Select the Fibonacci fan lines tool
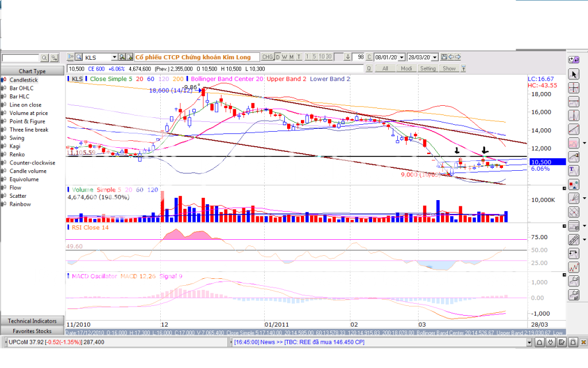This screenshot has height=368, width=588. (573, 198)
